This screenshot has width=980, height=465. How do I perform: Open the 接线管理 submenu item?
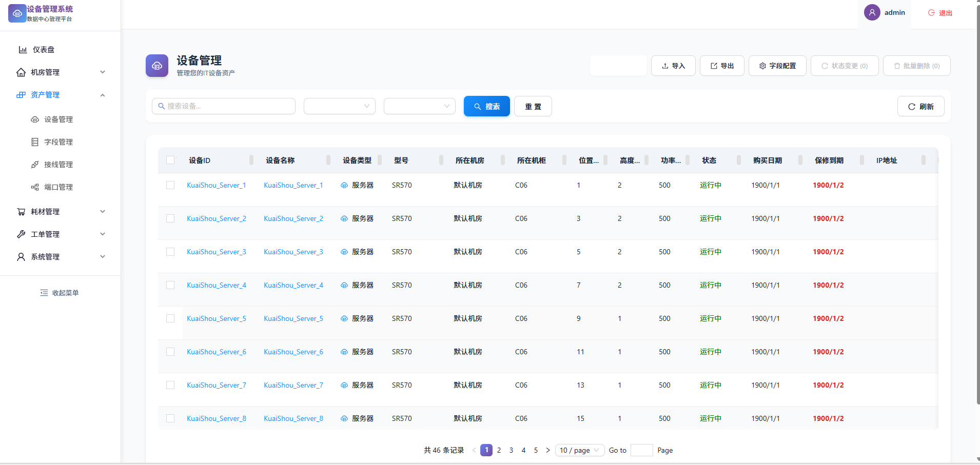click(x=61, y=165)
